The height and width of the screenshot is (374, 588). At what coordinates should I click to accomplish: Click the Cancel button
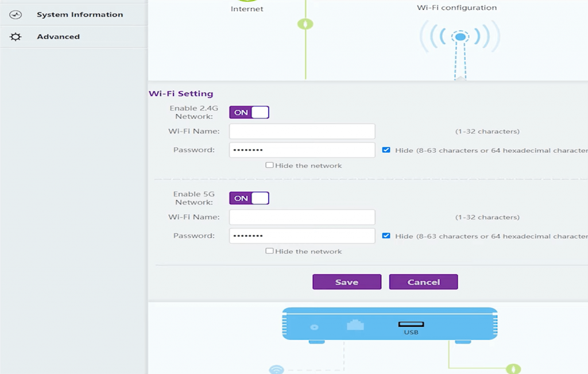tap(423, 282)
